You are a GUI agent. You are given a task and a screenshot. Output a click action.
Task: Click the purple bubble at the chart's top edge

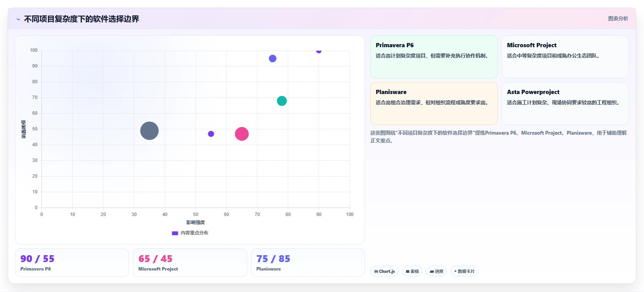click(319, 51)
